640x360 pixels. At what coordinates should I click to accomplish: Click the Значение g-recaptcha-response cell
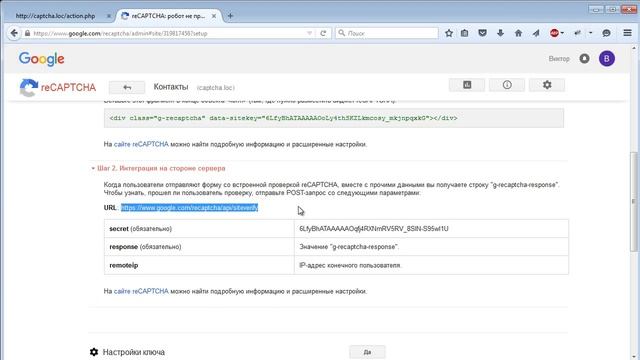431,247
